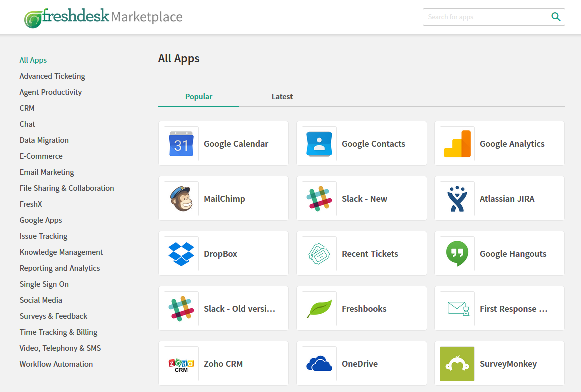Click the Freshbooks leaf icon

(319, 309)
